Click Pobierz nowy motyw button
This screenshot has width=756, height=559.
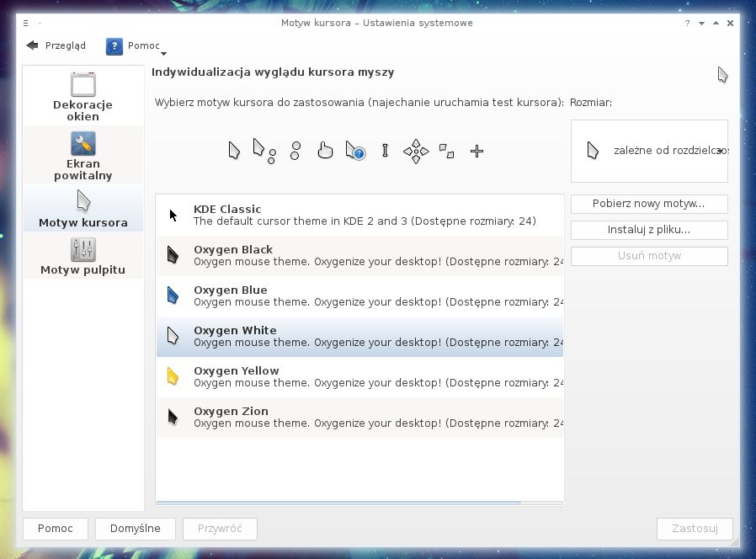point(649,204)
